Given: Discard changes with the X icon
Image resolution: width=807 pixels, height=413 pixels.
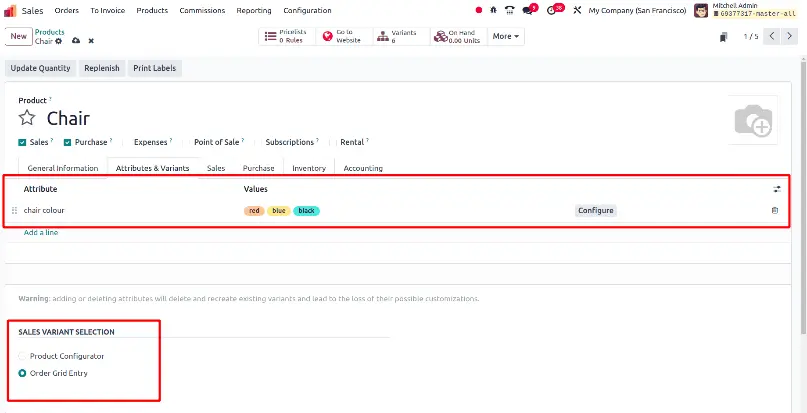Looking at the screenshot, I should (91, 41).
